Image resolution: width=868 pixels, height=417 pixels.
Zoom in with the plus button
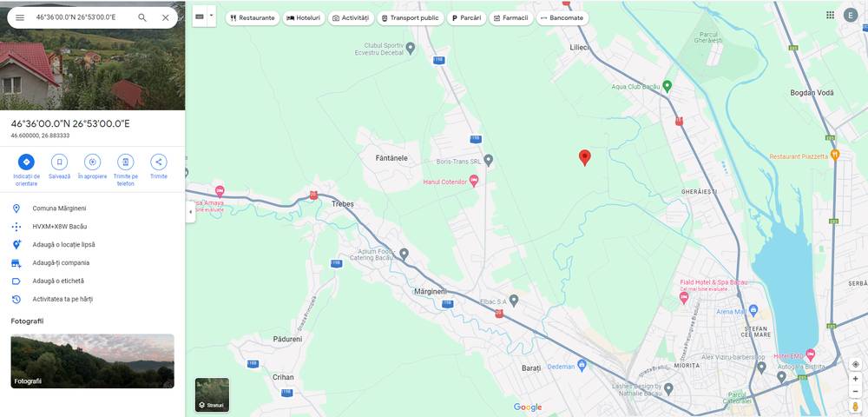click(855, 379)
